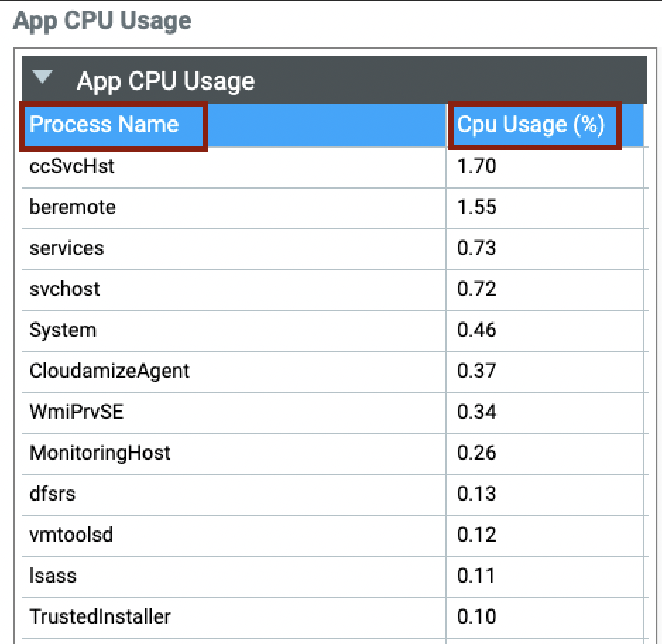Click the System process row
The image size is (662, 644).
(x=64, y=330)
